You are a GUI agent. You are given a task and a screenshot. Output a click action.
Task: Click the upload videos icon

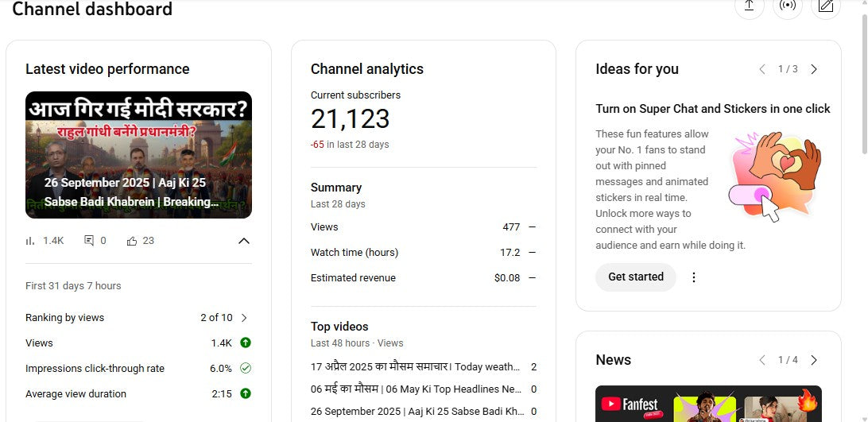coord(749,6)
